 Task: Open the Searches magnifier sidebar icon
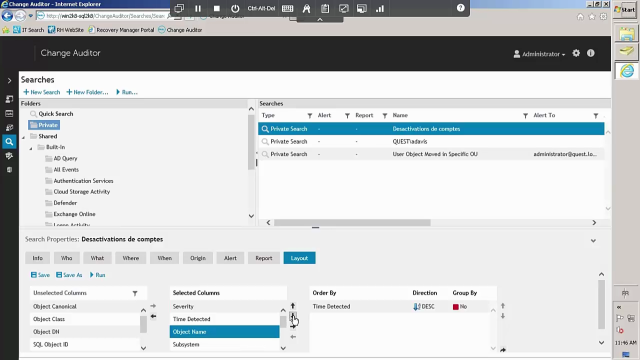pyautogui.click(x=9, y=142)
